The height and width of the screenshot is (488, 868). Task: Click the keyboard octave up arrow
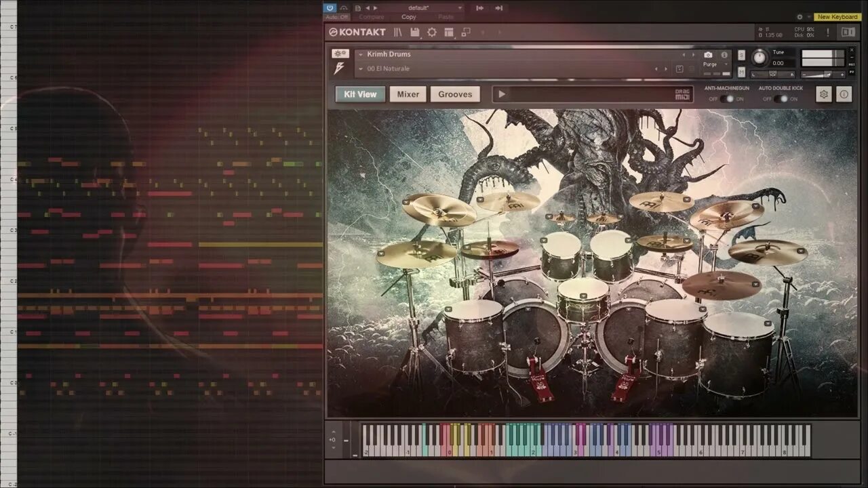coord(332,432)
